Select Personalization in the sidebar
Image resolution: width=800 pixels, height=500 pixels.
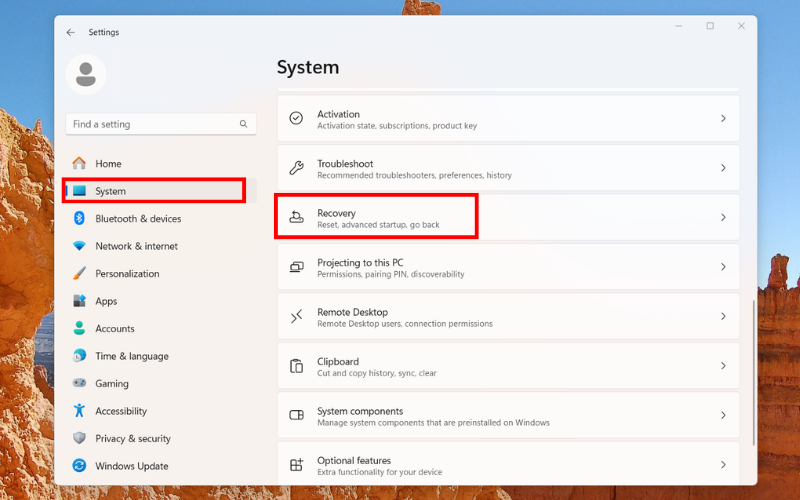127,273
